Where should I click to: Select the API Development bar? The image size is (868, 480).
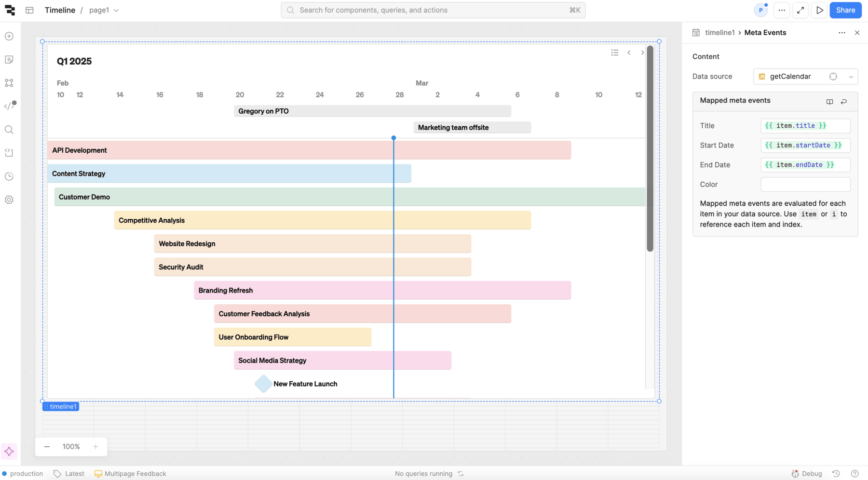309,150
